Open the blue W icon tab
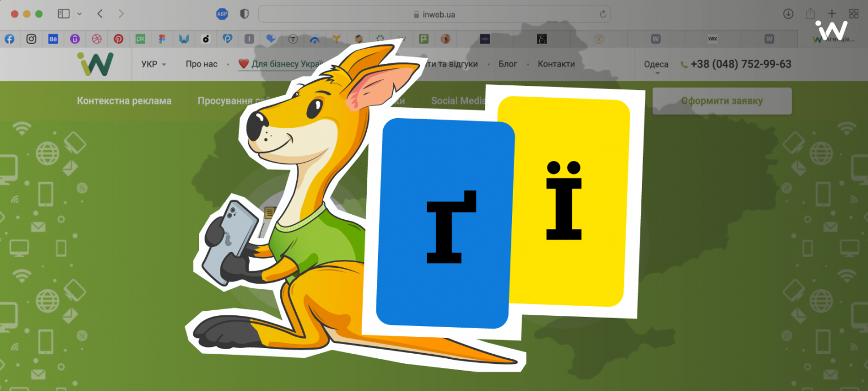 184,39
